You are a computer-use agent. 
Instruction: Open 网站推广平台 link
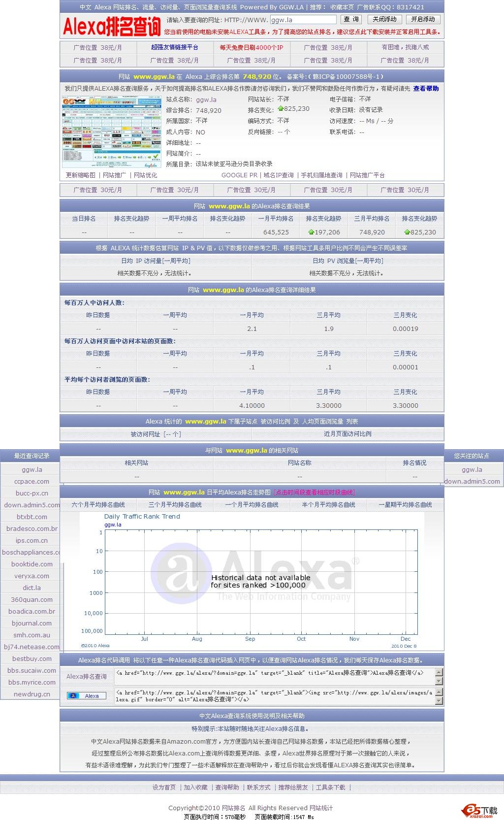pyautogui.click(x=367, y=175)
